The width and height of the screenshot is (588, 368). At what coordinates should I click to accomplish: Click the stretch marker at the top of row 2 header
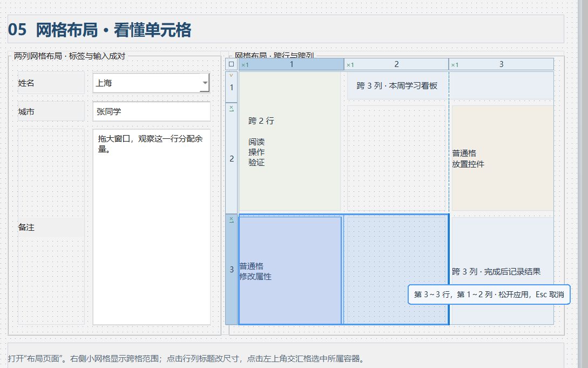point(232,109)
